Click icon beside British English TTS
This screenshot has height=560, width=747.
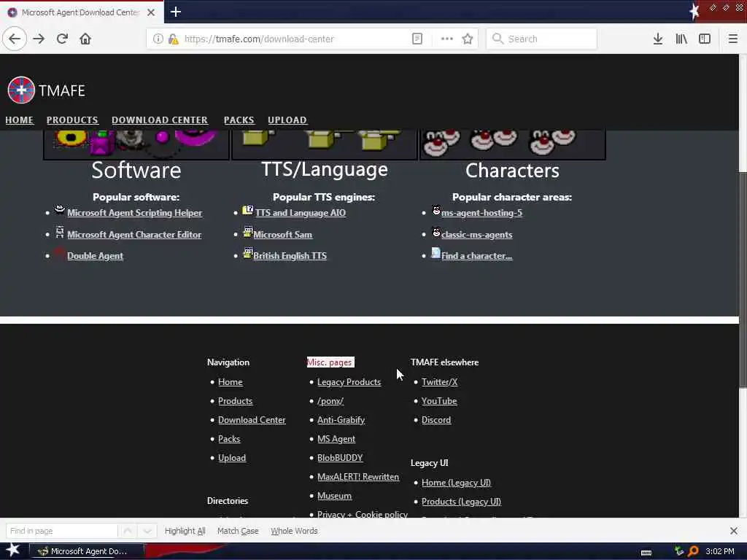248,253
